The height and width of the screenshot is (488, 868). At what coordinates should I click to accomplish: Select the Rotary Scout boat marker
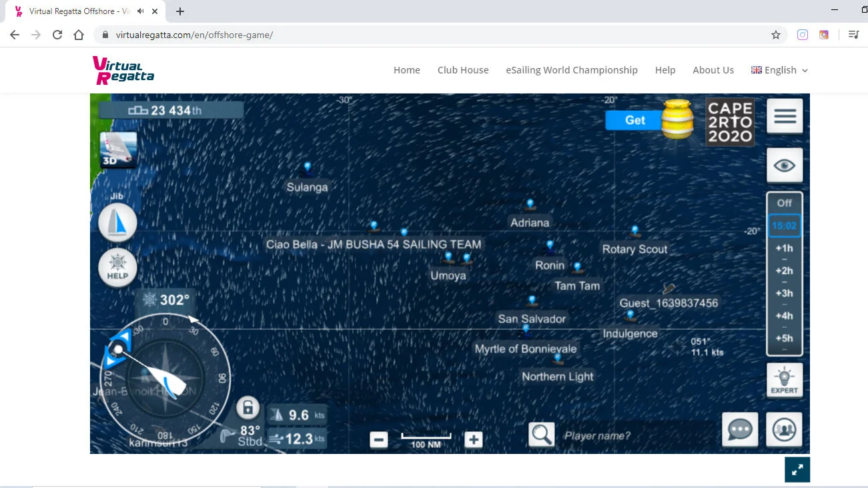click(635, 231)
